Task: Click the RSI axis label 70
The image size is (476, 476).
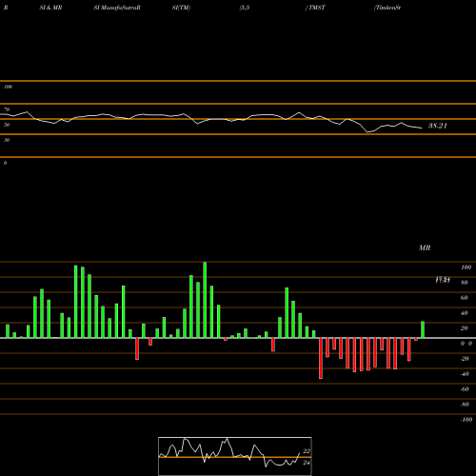Action: [7, 109]
